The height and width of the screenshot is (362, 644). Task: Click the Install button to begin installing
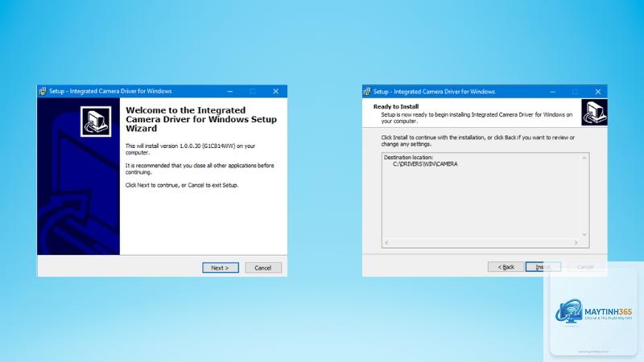click(x=543, y=267)
